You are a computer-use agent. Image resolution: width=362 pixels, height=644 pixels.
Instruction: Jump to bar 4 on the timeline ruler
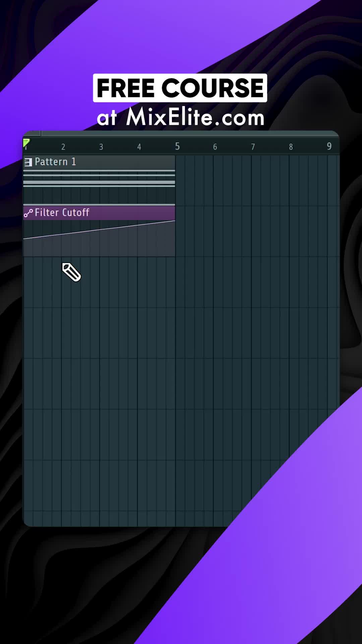139,147
